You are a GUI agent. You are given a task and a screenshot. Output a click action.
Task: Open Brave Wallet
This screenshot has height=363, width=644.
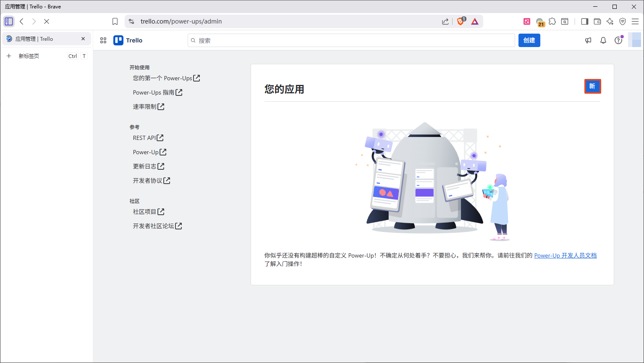pos(597,21)
